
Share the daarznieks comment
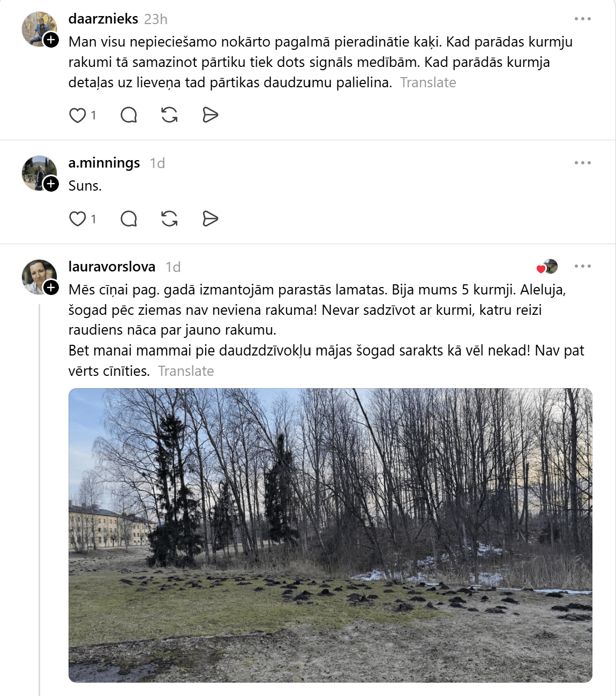pos(211,115)
